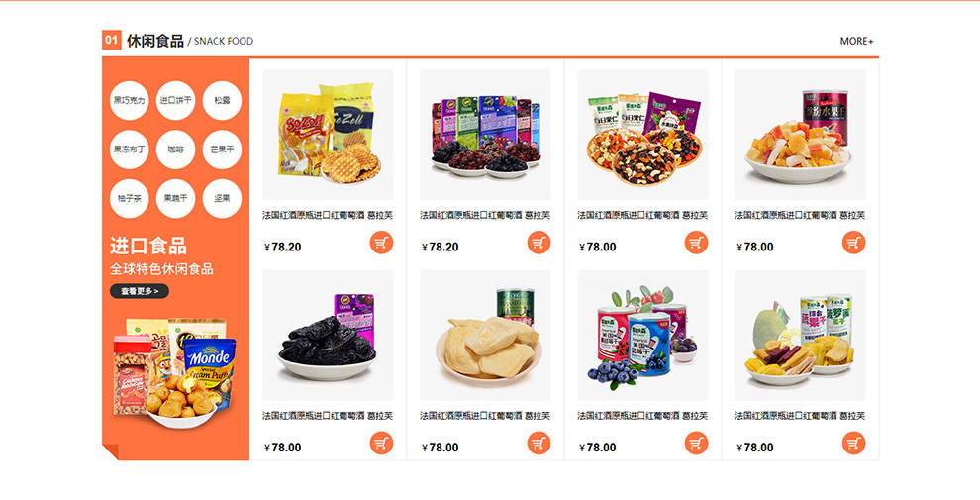Select the 咖啡 category circle
Screen dimensions: 980x500
pyautogui.click(x=175, y=150)
